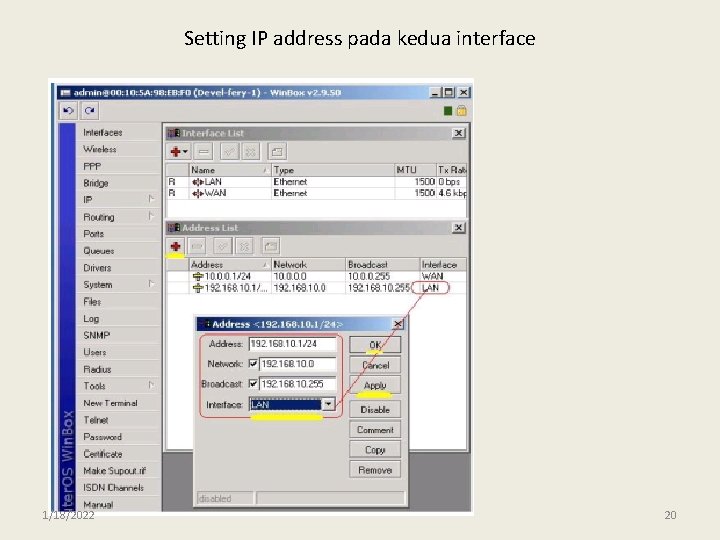Close the Interface List window
This screenshot has width=720, height=540.
[x=458, y=133]
